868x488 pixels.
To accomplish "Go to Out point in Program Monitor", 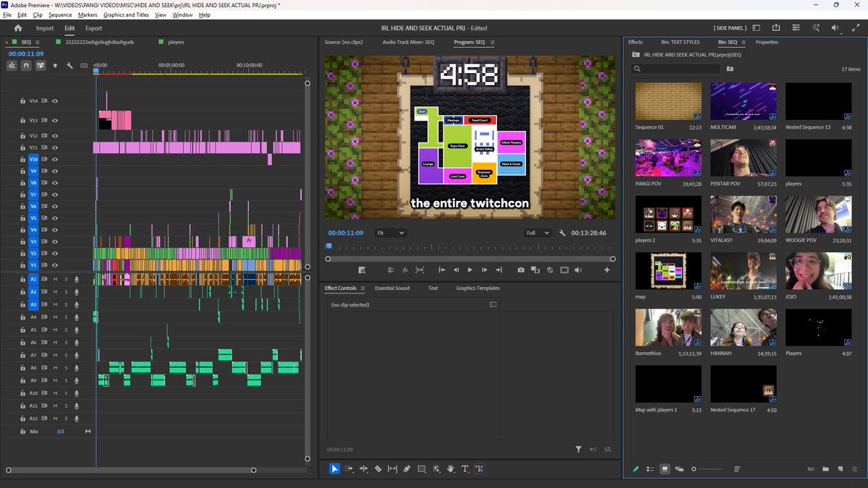I will tap(499, 270).
